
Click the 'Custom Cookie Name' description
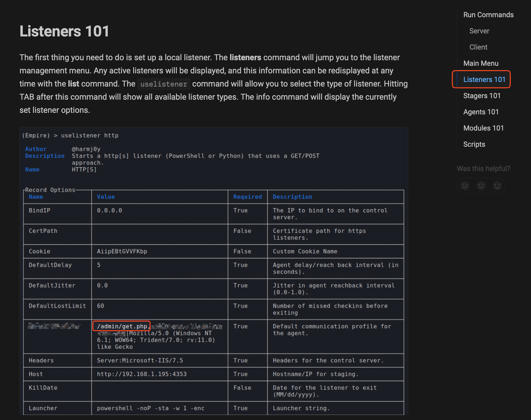[x=305, y=251]
